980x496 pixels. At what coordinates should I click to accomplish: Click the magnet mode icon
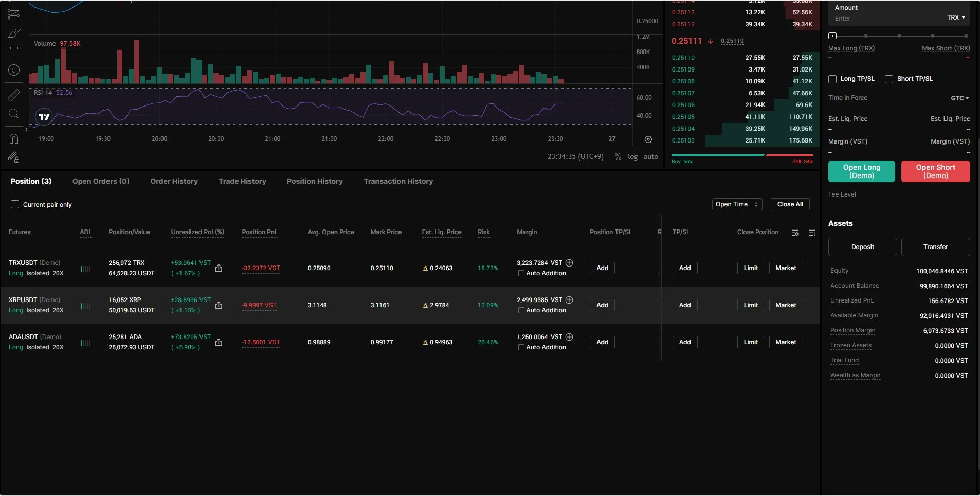click(14, 139)
